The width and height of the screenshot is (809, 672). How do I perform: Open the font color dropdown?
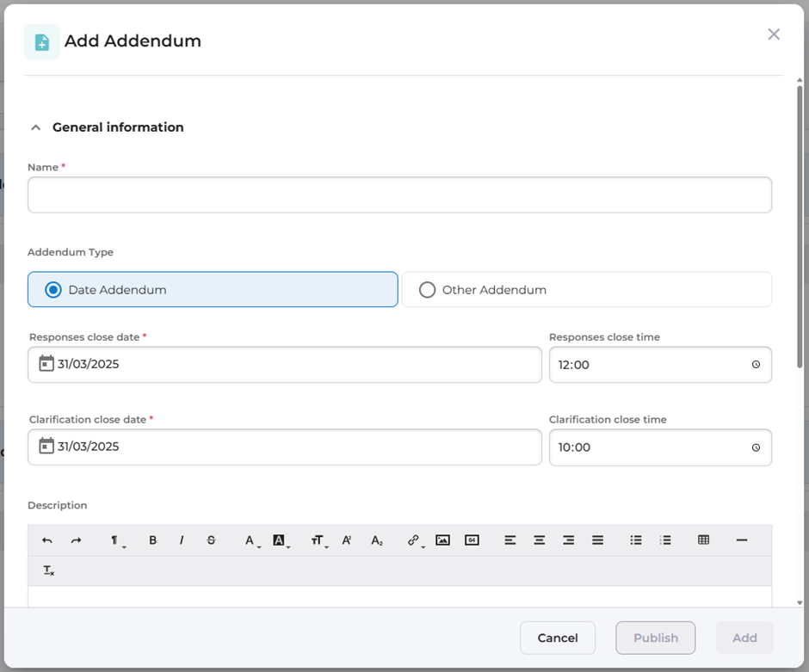250,540
